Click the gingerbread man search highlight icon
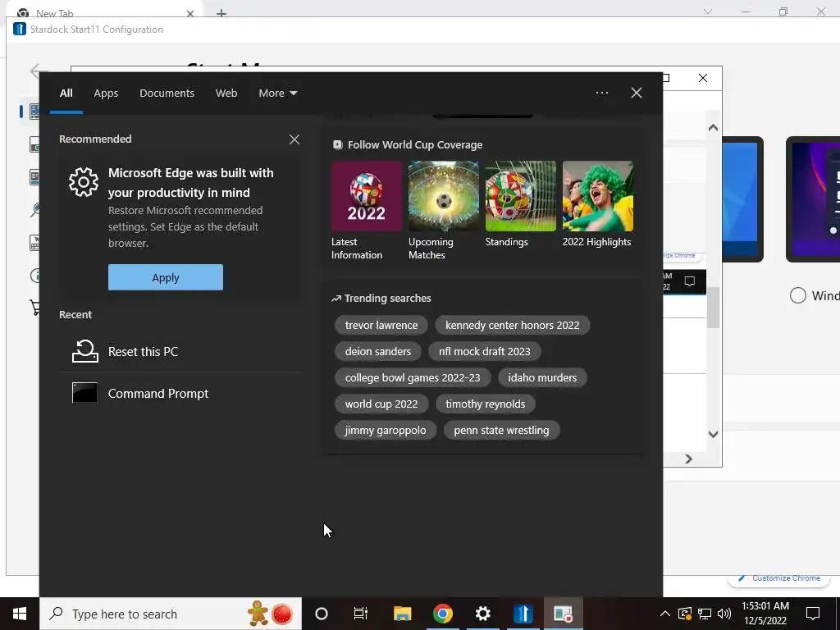Screen dimensions: 840x630 (x=258, y=614)
